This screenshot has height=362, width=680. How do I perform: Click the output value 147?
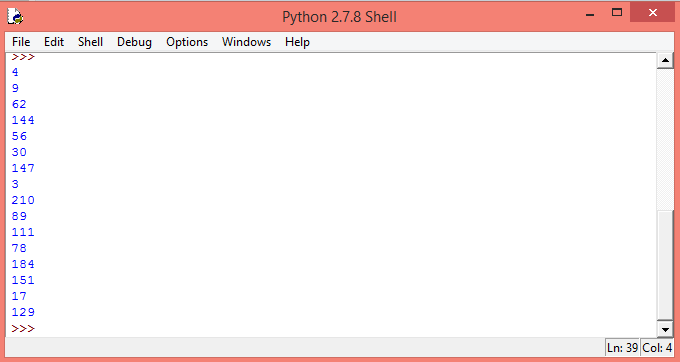tap(23, 168)
